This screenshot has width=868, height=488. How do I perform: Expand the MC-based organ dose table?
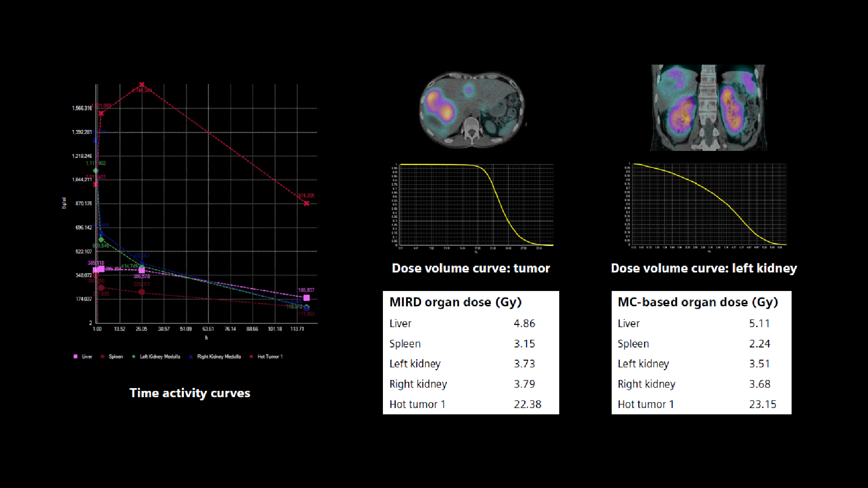click(701, 352)
